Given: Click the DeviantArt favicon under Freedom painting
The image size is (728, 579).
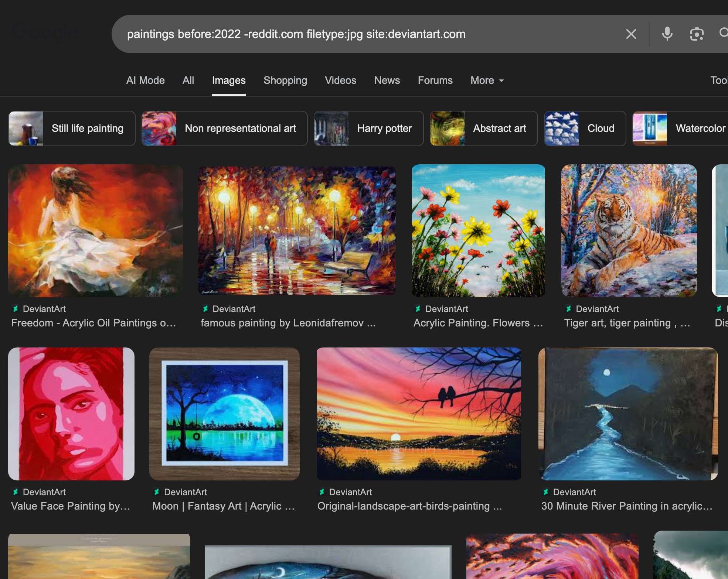Looking at the screenshot, I should (x=16, y=309).
